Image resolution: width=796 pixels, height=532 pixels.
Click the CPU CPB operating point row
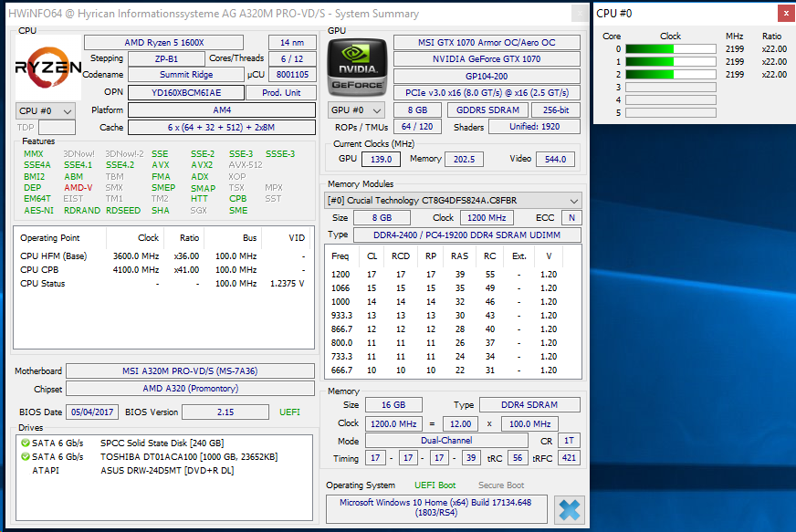pyautogui.click(x=162, y=269)
